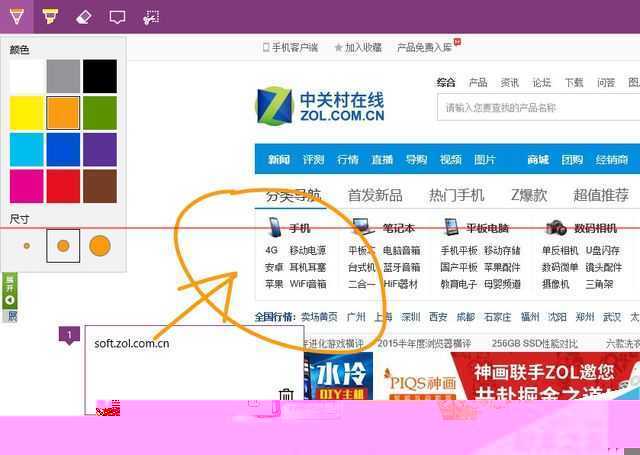Select the 论坛 search tab

pyautogui.click(x=542, y=82)
